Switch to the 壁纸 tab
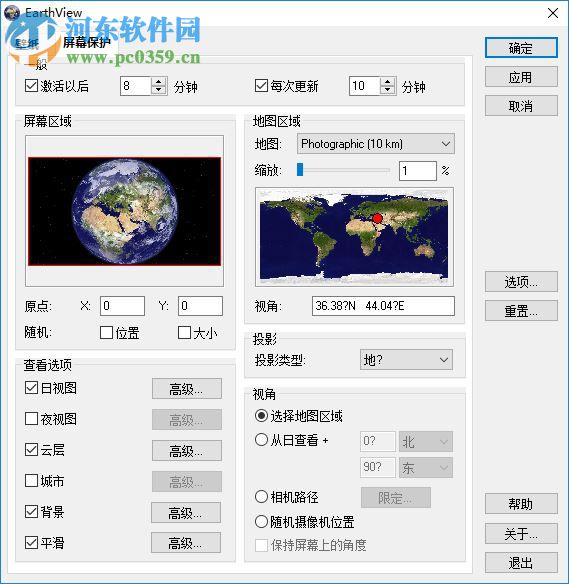This screenshot has height=584, width=569. pos(27,44)
